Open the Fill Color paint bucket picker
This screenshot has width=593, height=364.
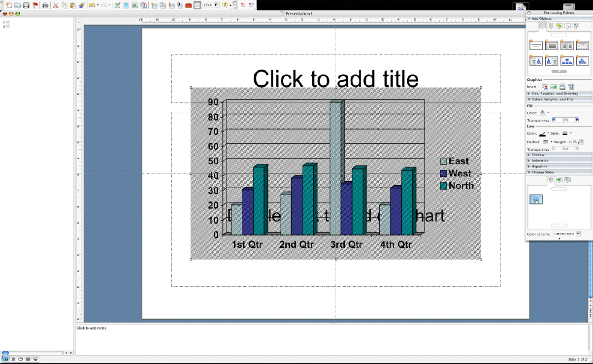tap(543, 113)
